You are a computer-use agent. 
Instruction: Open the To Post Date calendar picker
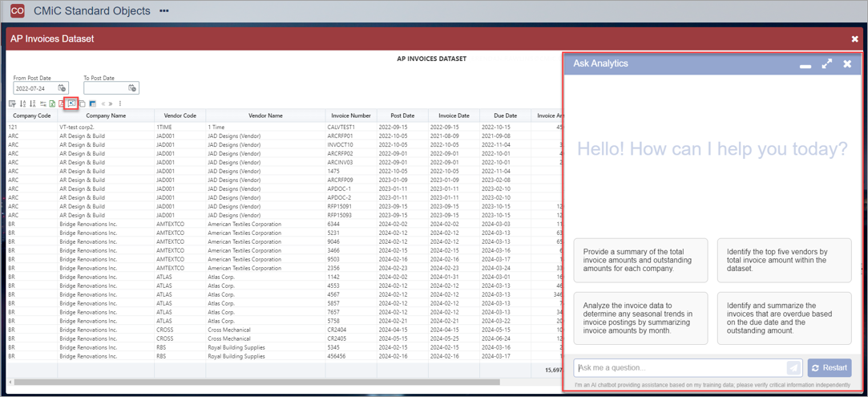pyautogui.click(x=132, y=88)
